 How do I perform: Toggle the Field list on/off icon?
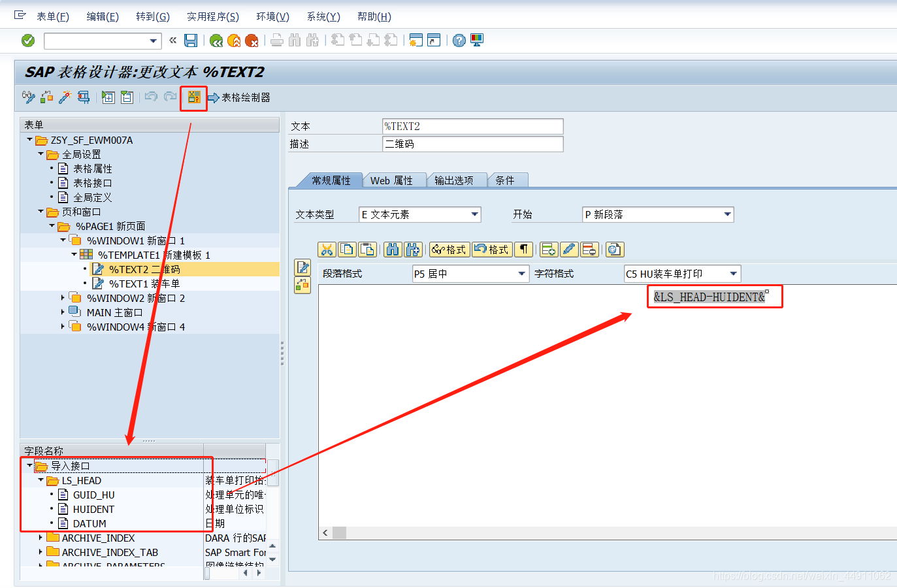point(194,97)
